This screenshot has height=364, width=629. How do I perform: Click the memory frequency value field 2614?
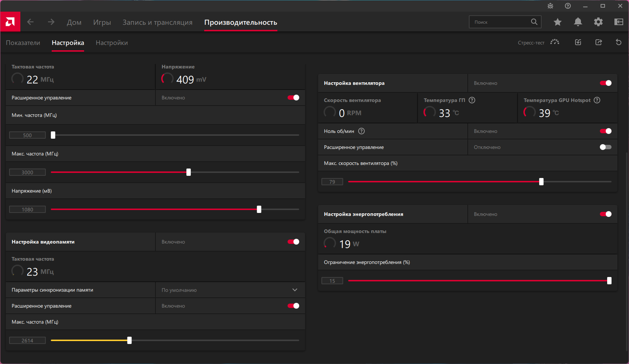(x=27, y=340)
